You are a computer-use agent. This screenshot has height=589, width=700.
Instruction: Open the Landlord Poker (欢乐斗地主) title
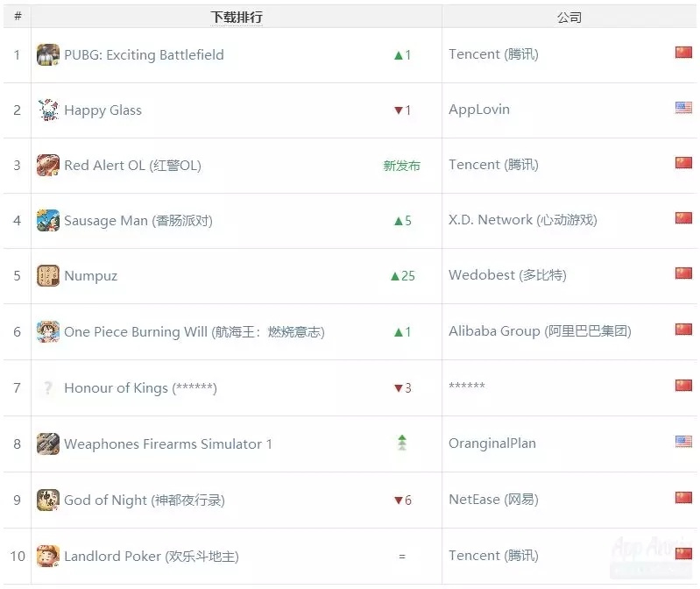[152, 557]
